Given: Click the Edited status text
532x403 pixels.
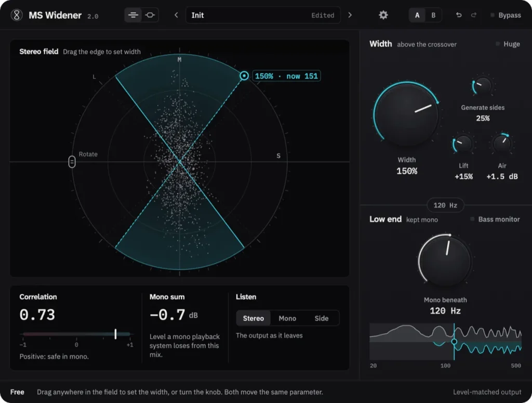Looking at the screenshot, I should 323,15.
